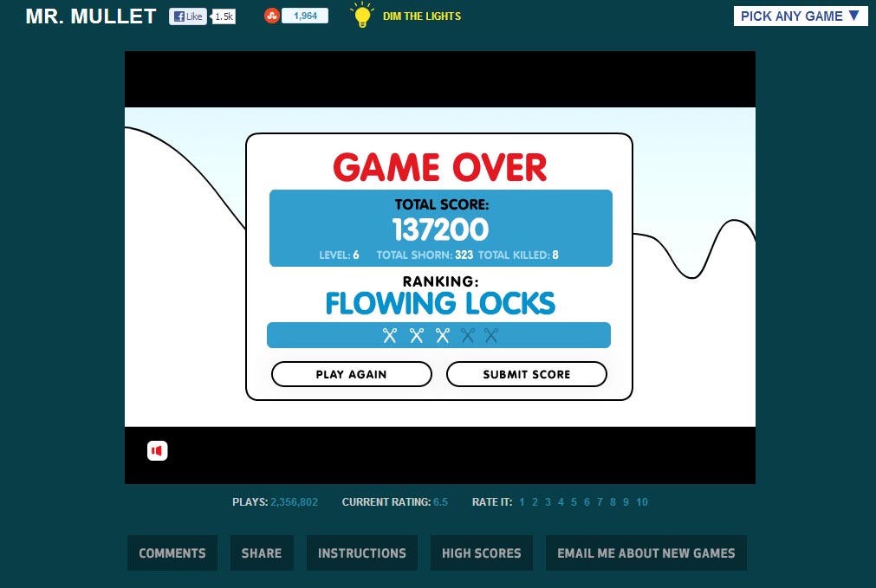Click Email Me About New Games
876x588 pixels.
click(646, 553)
